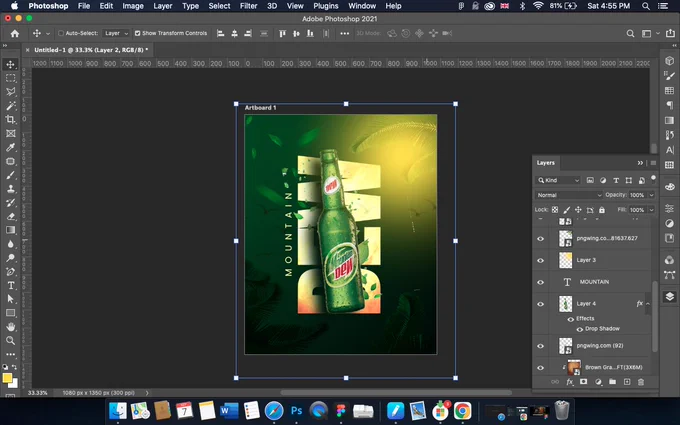Click the Home button in the options bar
The width and height of the screenshot is (680, 425).
pos(15,33)
